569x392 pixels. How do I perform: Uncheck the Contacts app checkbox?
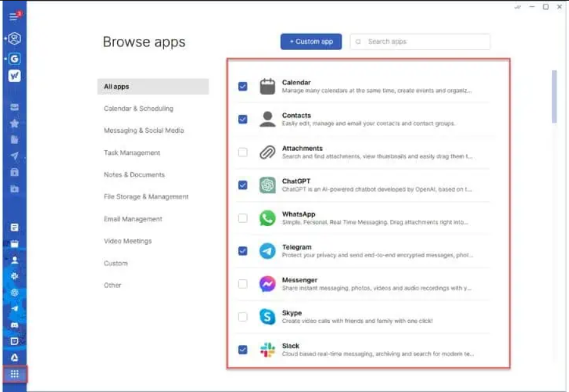pyautogui.click(x=243, y=119)
